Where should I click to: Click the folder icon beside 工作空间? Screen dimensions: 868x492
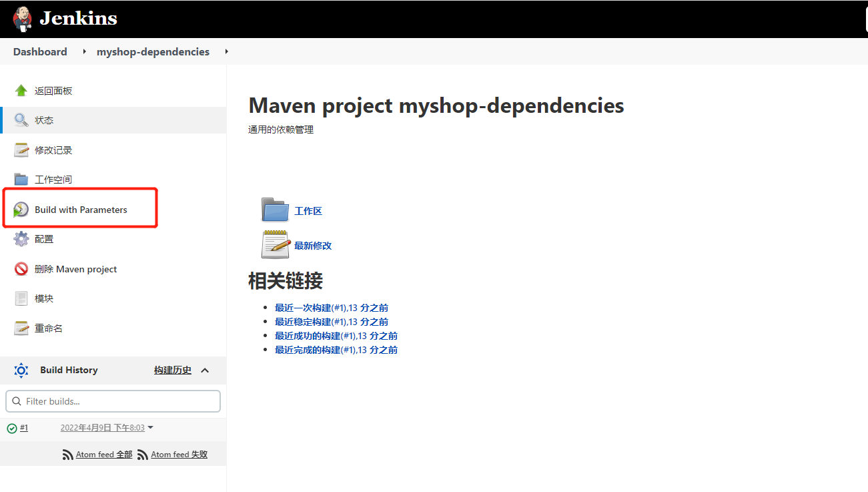[x=21, y=180]
